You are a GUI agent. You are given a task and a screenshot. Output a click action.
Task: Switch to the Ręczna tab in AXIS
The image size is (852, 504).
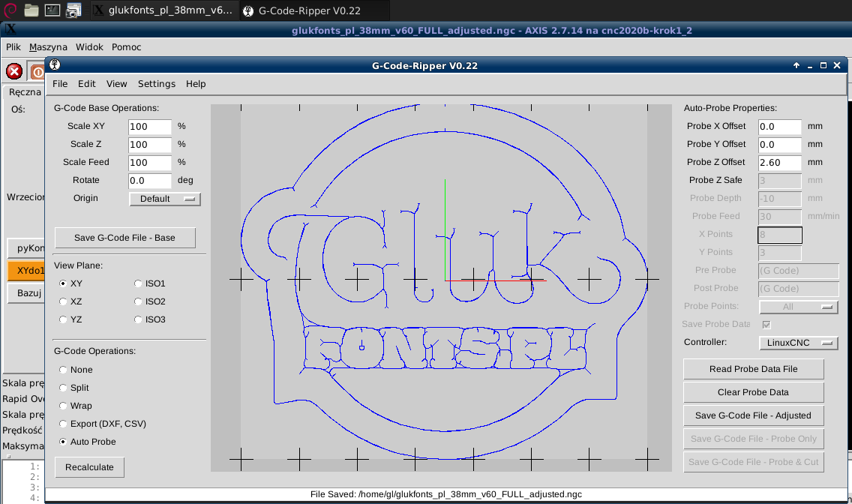tap(25, 91)
